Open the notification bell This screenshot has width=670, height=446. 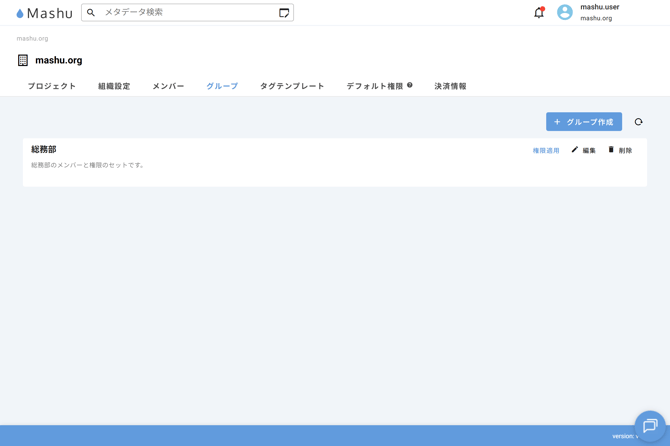[539, 13]
